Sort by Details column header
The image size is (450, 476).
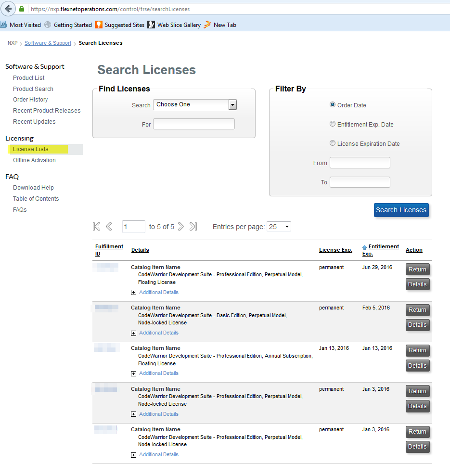pyautogui.click(x=140, y=250)
